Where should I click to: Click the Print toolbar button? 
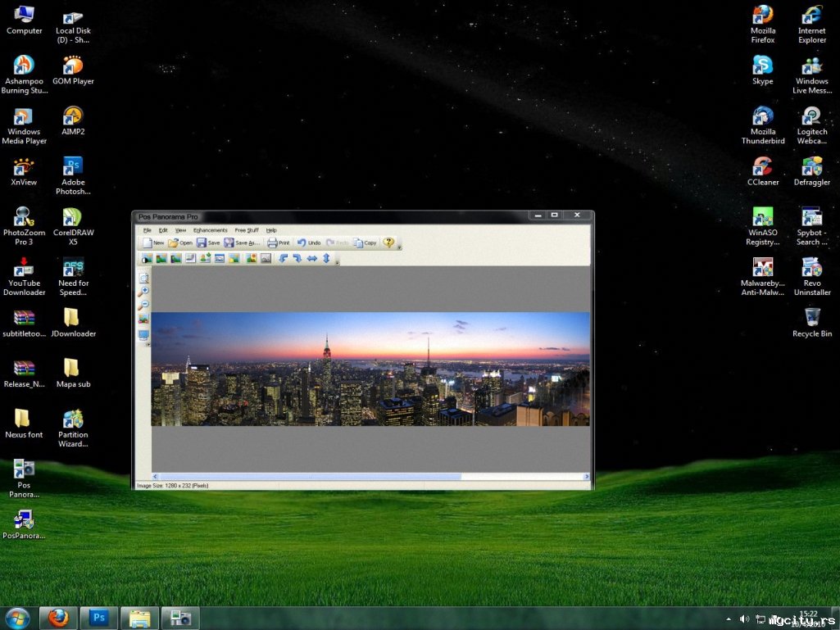(x=279, y=242)
